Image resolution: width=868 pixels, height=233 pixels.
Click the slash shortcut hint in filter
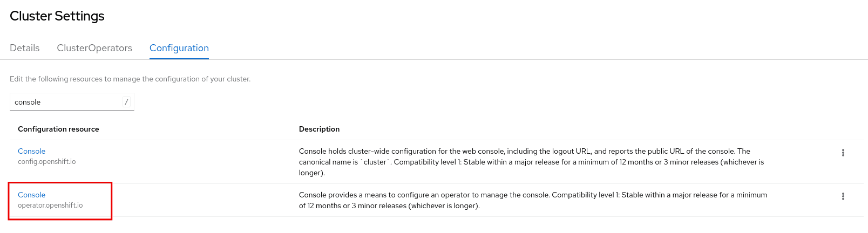point(126,102)
